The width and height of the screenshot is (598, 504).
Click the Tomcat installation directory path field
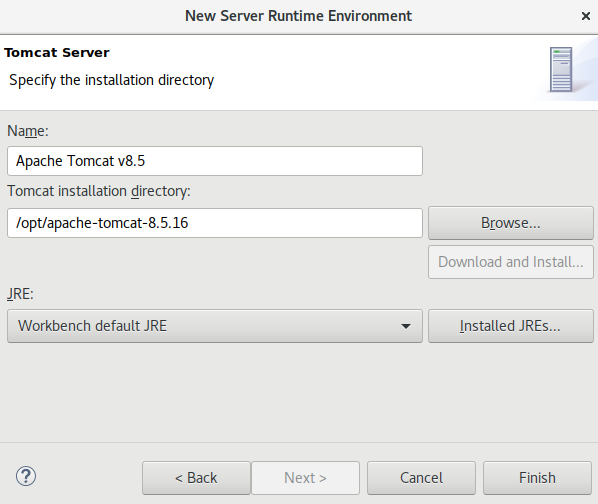point(215,223)
